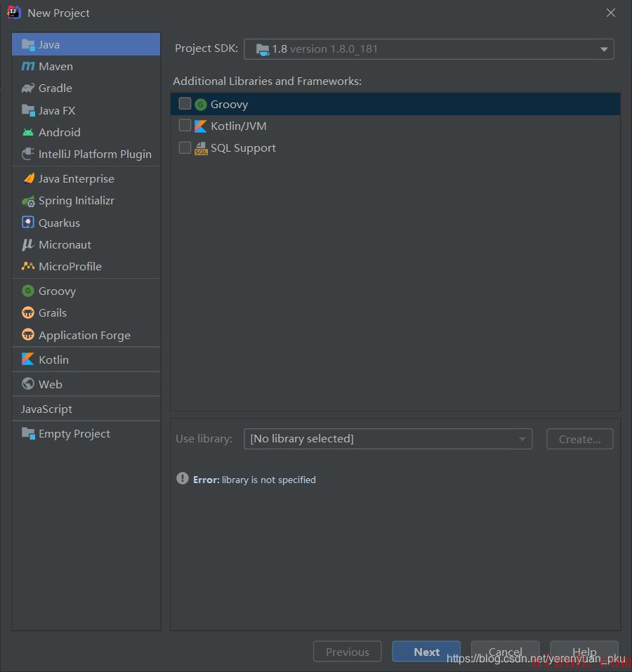
Task: Click the SDK folder icon in dropdown
Action: pyautogui.click(x=262, y=49)
